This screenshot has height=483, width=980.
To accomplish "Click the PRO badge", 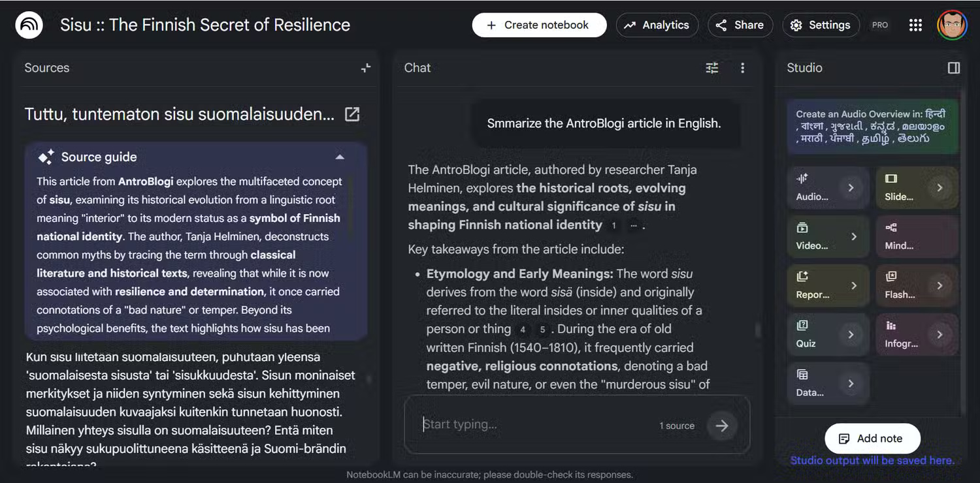I will [880, 25].
